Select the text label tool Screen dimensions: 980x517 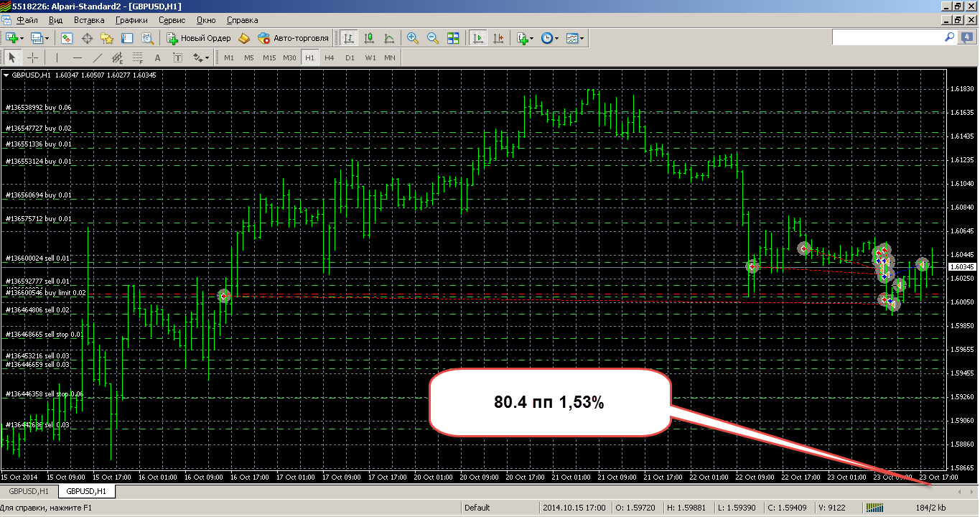pyautogui.click(x=178, y=57)
